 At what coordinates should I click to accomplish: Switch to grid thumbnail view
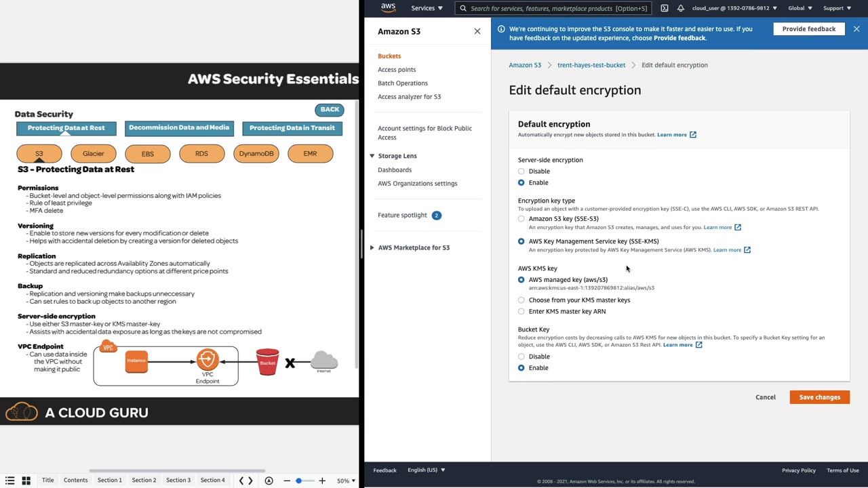pyautogui.click(x=26, y=481)
